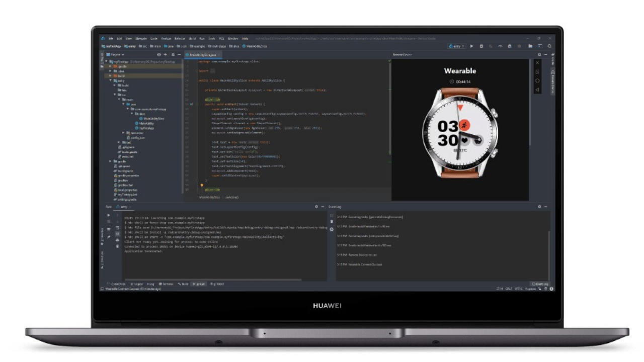The width and height of the screenshot is (644, 362).
Task: Click the Debug bug icon in toolbar
Action: click(x=481, y=46)
